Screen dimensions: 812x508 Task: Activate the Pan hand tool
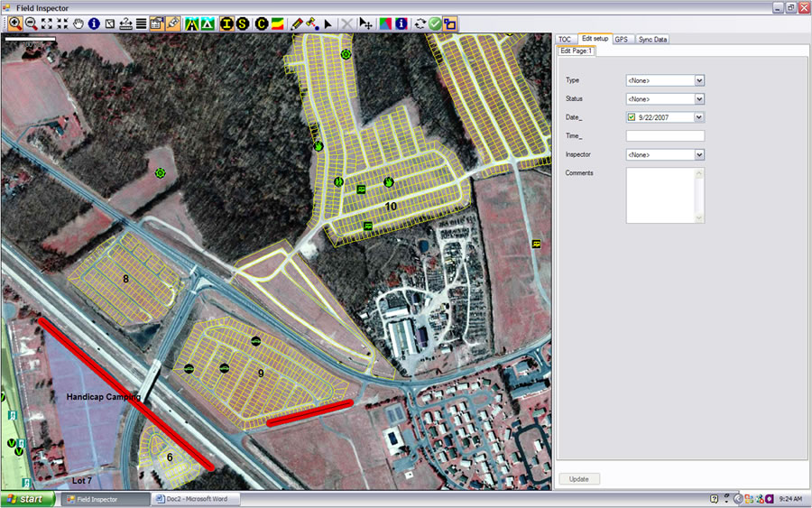pyautogui.click(x=78, y=23)
